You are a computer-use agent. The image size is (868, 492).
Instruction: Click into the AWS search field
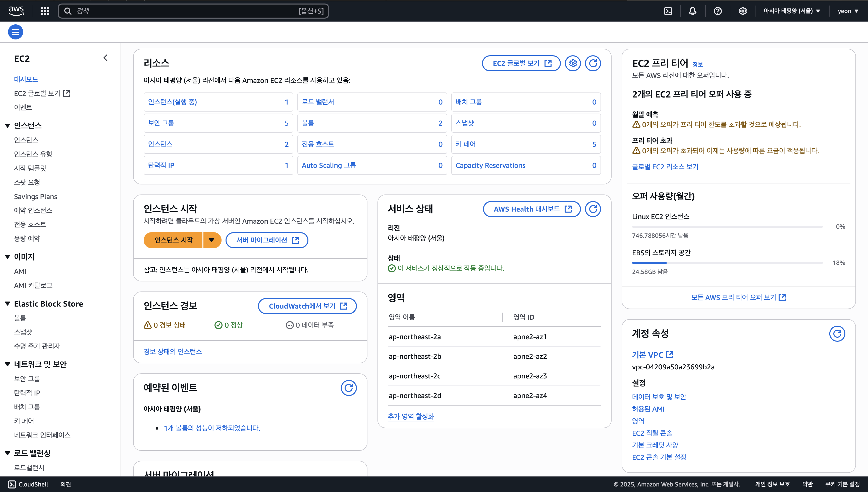(186, 11)
